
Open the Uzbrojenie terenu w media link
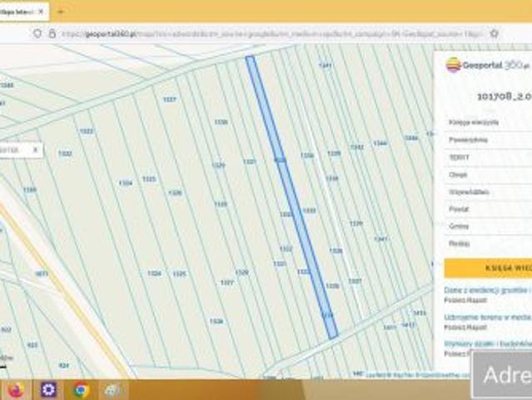488,317
